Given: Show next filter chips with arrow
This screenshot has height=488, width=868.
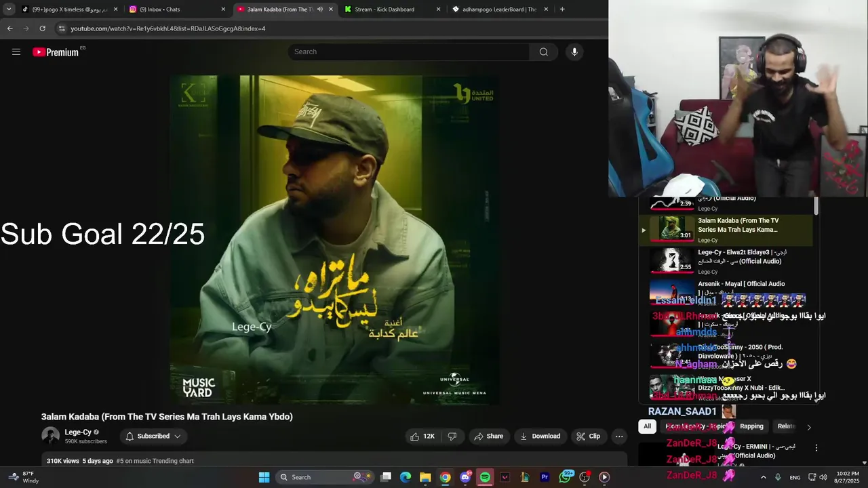Looking at the screenshot, I should point(808,427).
